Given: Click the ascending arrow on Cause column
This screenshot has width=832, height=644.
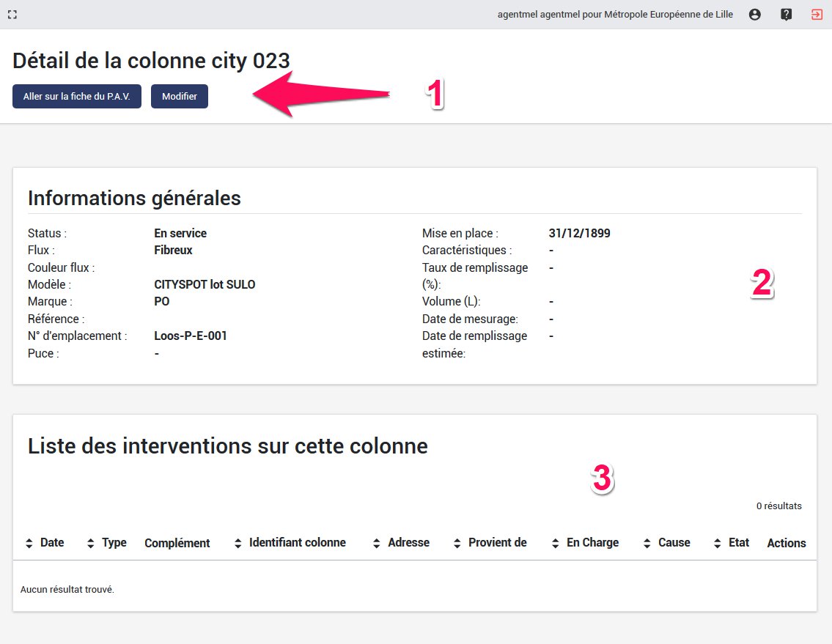Looking at the screenshot, I should [x=646, y=539].
